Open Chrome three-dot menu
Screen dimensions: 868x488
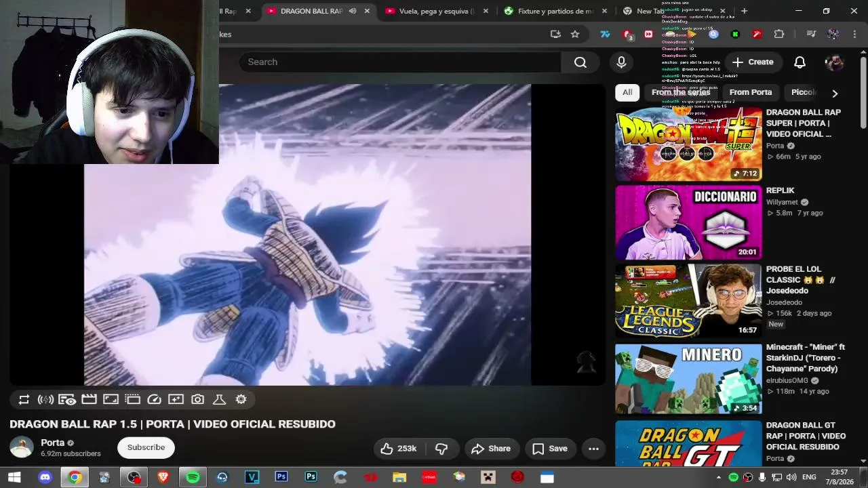coord(855,34)
